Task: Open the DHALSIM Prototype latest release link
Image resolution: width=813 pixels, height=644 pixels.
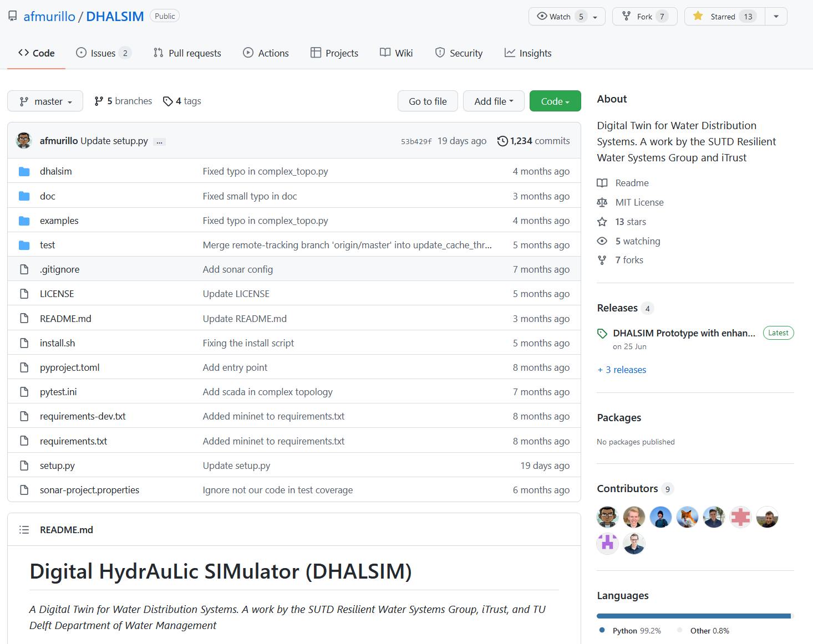Action: 684,333
